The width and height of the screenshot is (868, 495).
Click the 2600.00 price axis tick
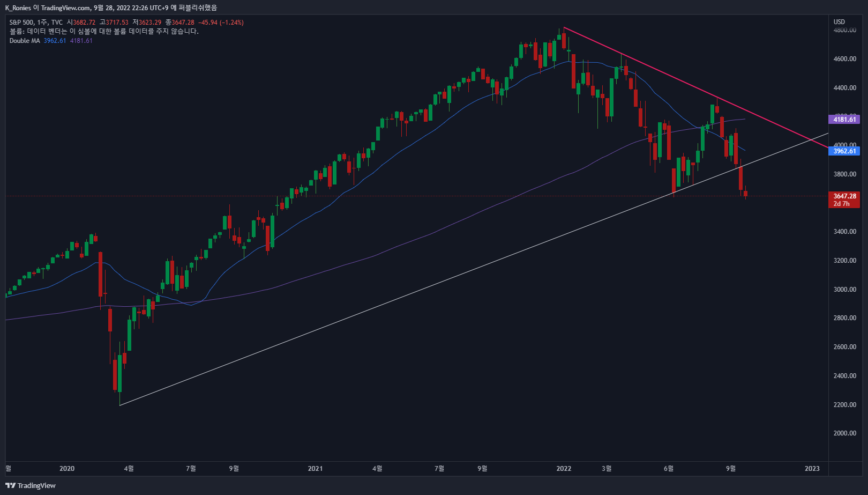845,347
